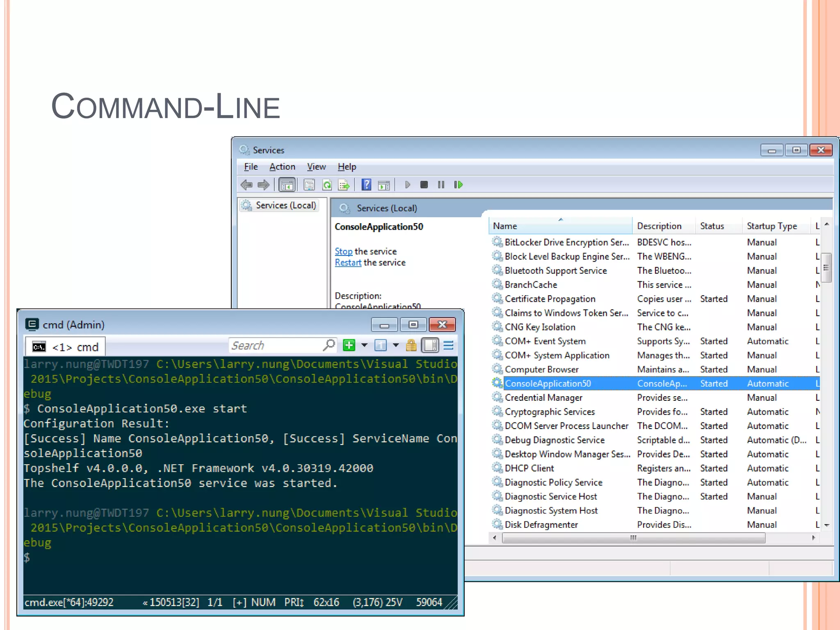Viewport: 840px width, 630px height.
Task: Select the highlighted ConsoleApplication50 service row
Action: click(x=655, y=383)
